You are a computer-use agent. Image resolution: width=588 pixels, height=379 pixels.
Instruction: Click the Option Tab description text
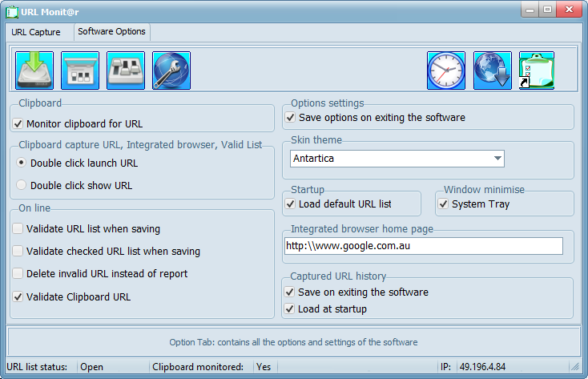pyautogui.click(x=293, y=342)
